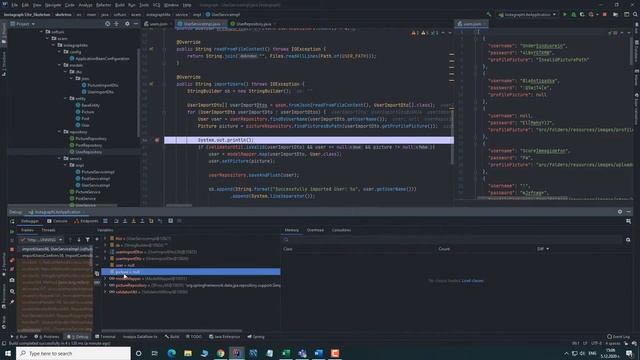Collapse the softuni folder in the project tree
The image size is (640, 360).
(x=42, y=32)
